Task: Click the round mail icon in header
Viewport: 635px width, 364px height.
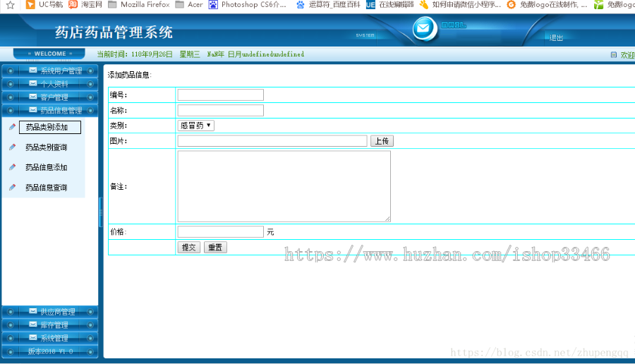Action: [424, 28]
